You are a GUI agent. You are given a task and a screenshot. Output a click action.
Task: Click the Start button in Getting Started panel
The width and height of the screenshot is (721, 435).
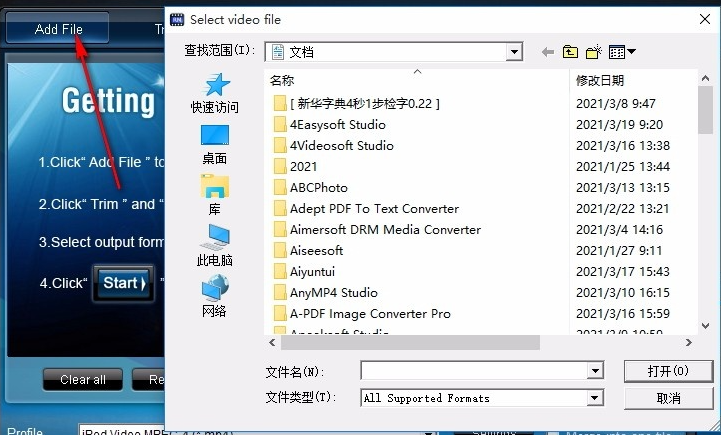click(123, 283)
